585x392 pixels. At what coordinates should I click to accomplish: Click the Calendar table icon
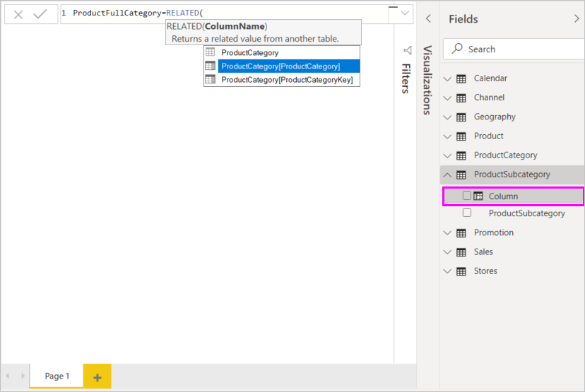[461, 78]
